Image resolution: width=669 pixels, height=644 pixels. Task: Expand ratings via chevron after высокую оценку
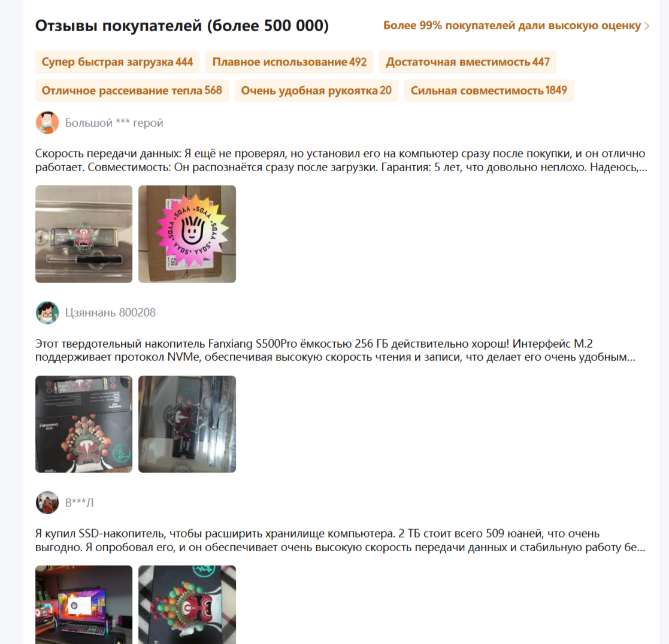(647, 26)
